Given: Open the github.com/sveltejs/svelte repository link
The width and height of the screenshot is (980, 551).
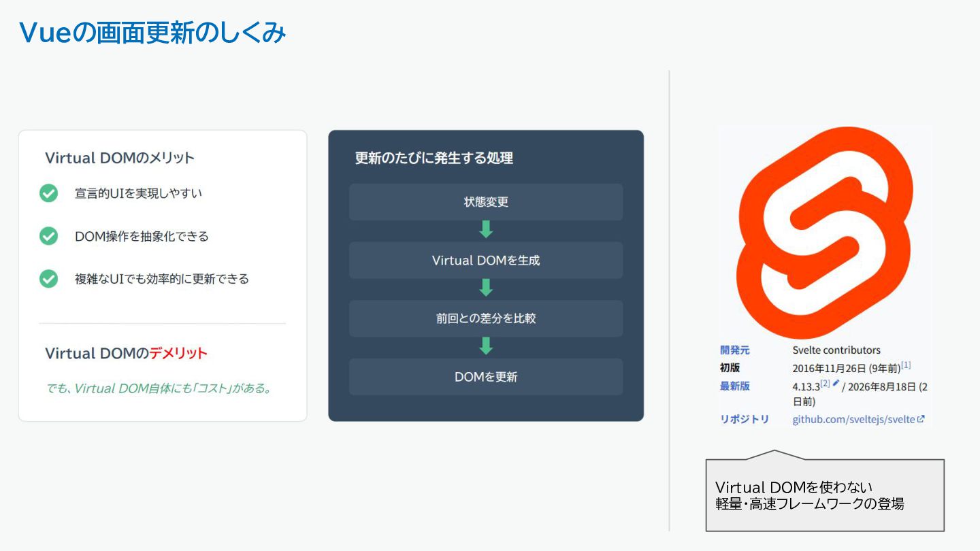Looking at the screenshot, I should tap(853, 420).
